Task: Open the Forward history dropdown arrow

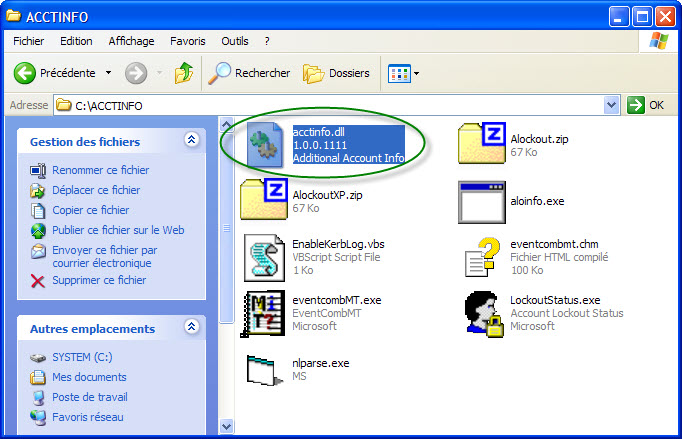Action: (x=160, y=73)
